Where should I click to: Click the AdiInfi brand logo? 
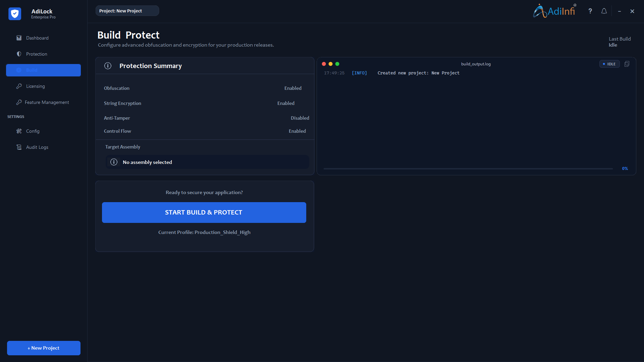point(554,11)
